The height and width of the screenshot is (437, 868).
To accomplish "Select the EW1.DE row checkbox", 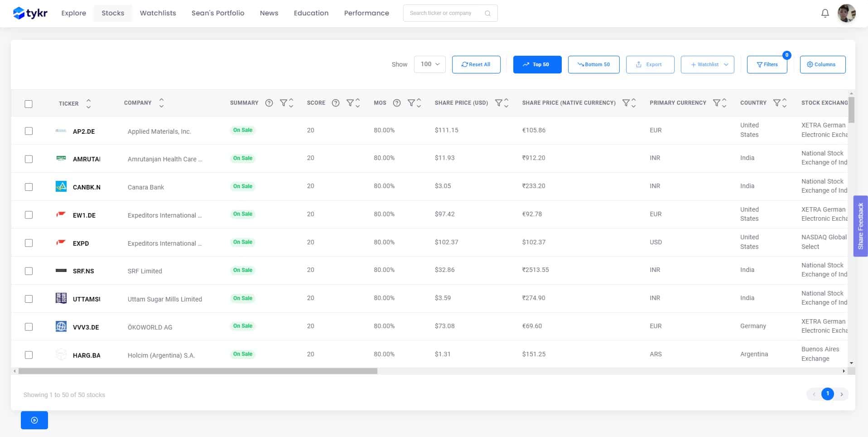I will [x=29, y=215].
